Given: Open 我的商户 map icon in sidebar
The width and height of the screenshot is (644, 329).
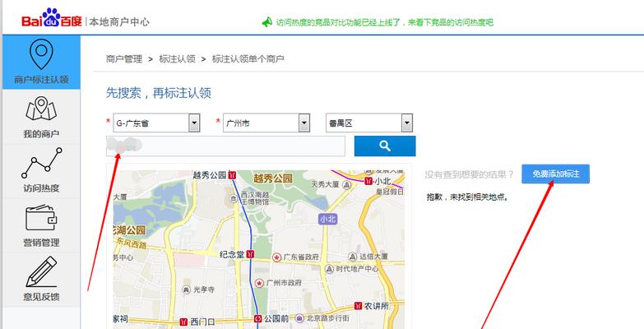Looking at the screenshot, I should pos(41,109).
